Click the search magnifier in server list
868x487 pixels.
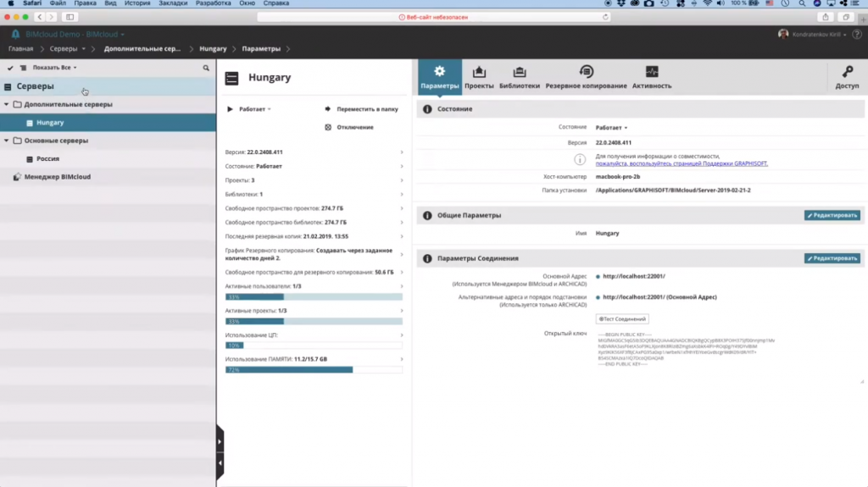(206, 68)
